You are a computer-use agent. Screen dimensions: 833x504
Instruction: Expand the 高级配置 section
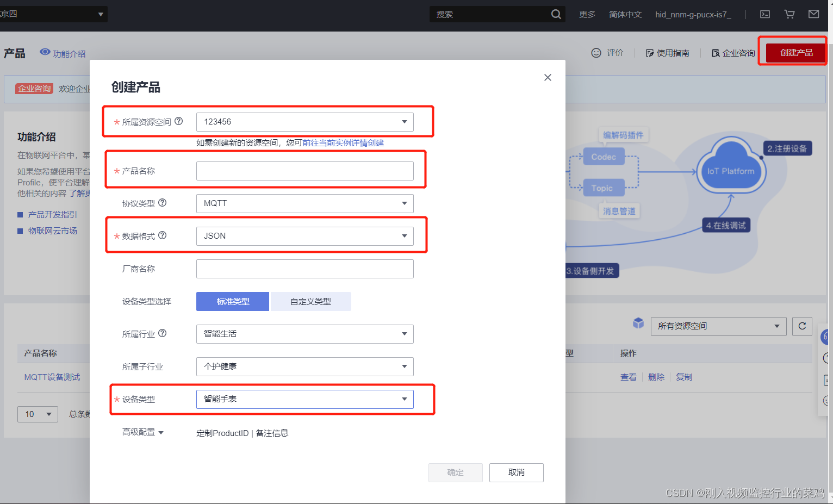coord(143,432)
